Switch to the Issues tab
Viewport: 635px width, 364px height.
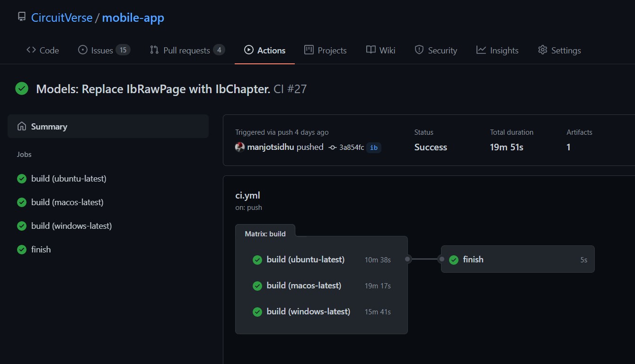click(104, 50)
